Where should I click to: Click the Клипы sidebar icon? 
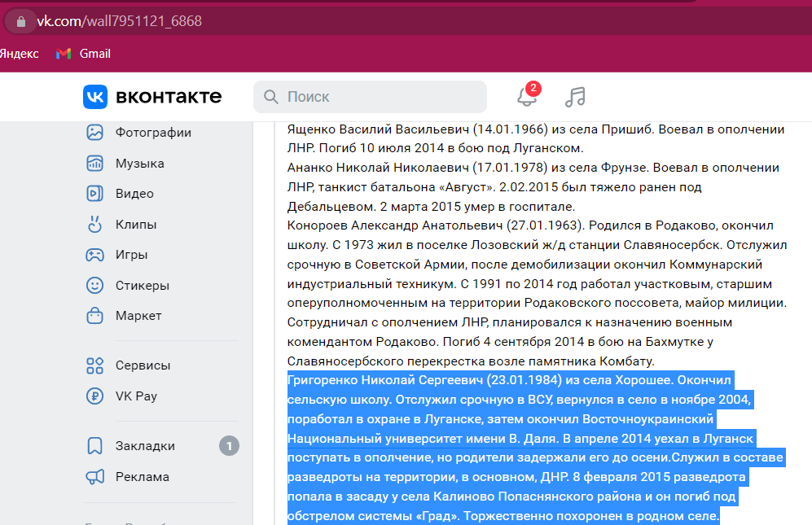coord(94,224)
